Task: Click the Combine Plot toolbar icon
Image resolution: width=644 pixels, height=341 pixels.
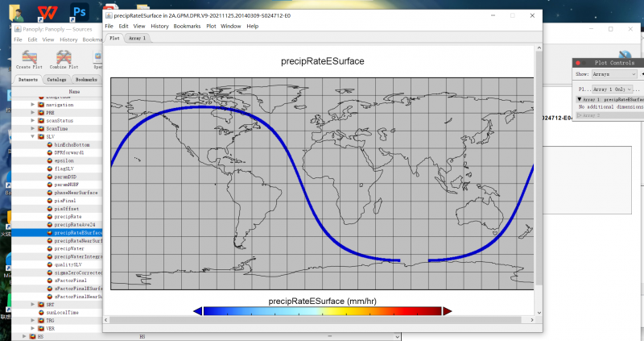Action: point(64,59)
